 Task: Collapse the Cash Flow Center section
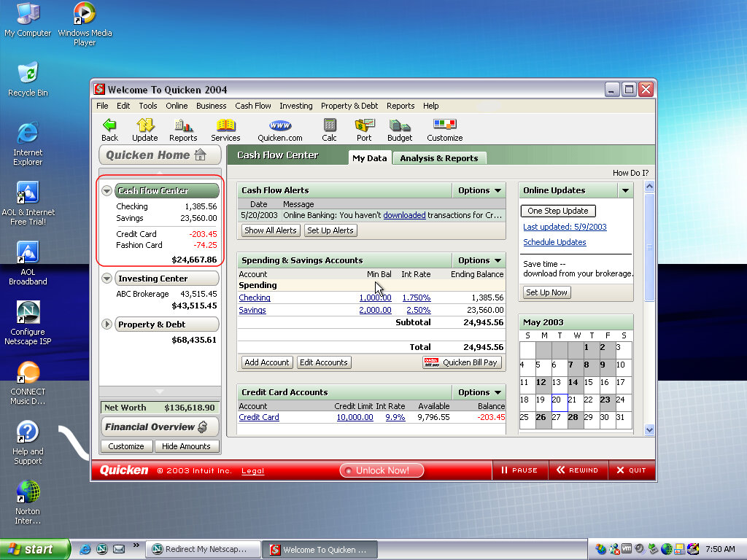(x=107, y=191)
